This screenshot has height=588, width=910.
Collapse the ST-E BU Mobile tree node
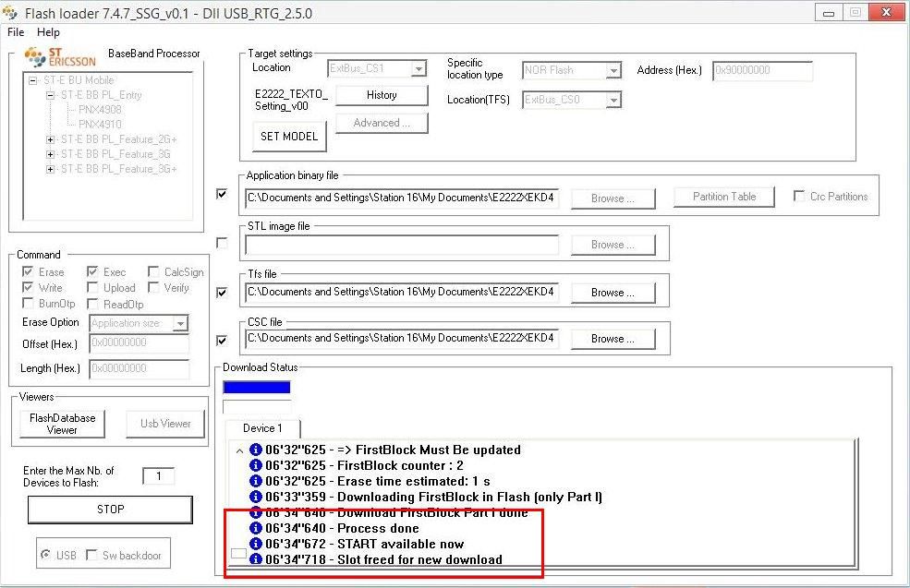click(x=33, y=80)
